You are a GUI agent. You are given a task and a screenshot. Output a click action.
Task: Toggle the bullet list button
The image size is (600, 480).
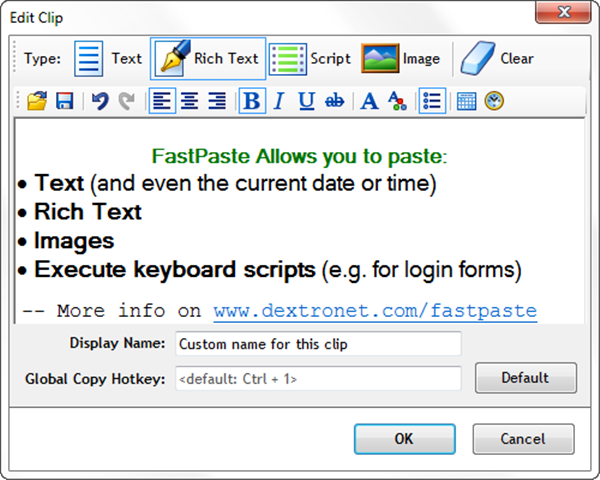point(432,101)
